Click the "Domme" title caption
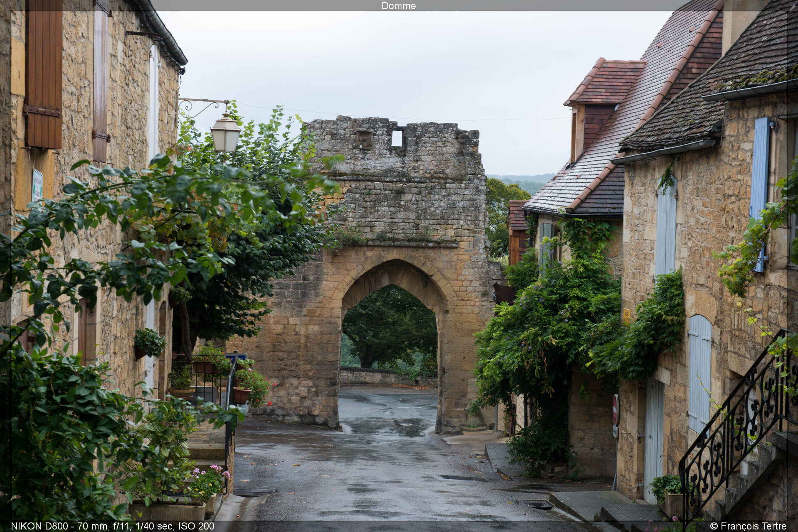Viewport: 798px width, 532px height. click(399, 5)
